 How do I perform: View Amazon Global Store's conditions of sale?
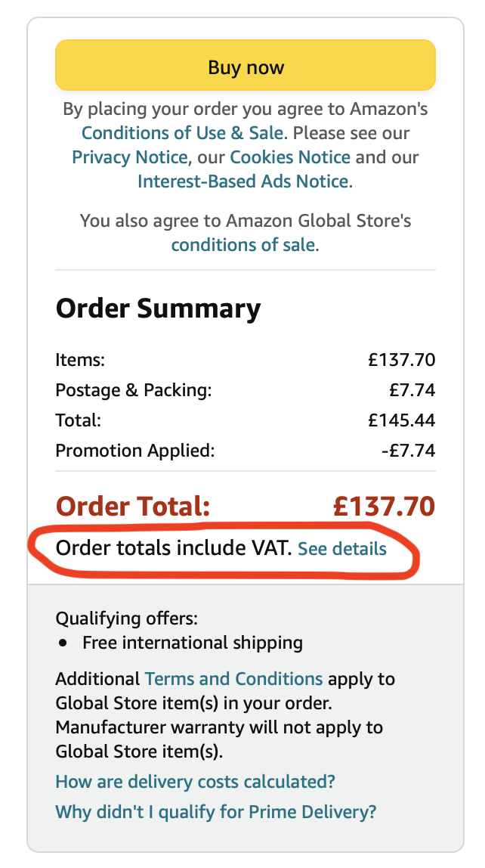point(243,244)
